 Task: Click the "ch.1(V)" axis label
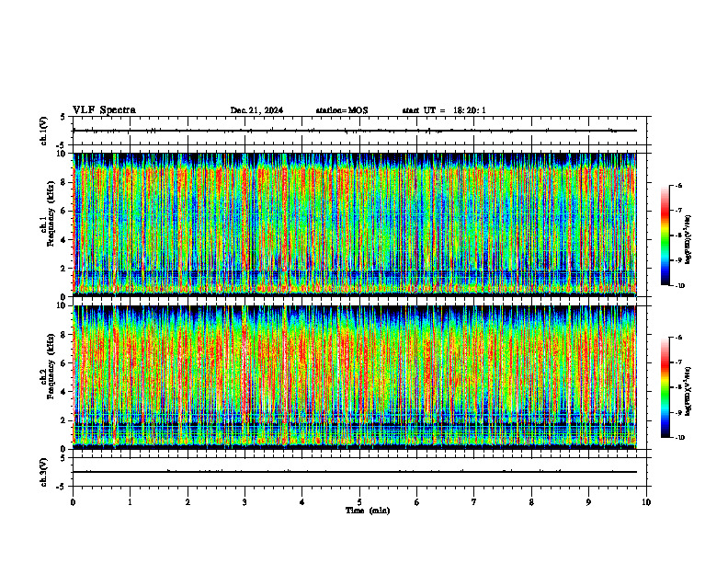click(43, 131)
